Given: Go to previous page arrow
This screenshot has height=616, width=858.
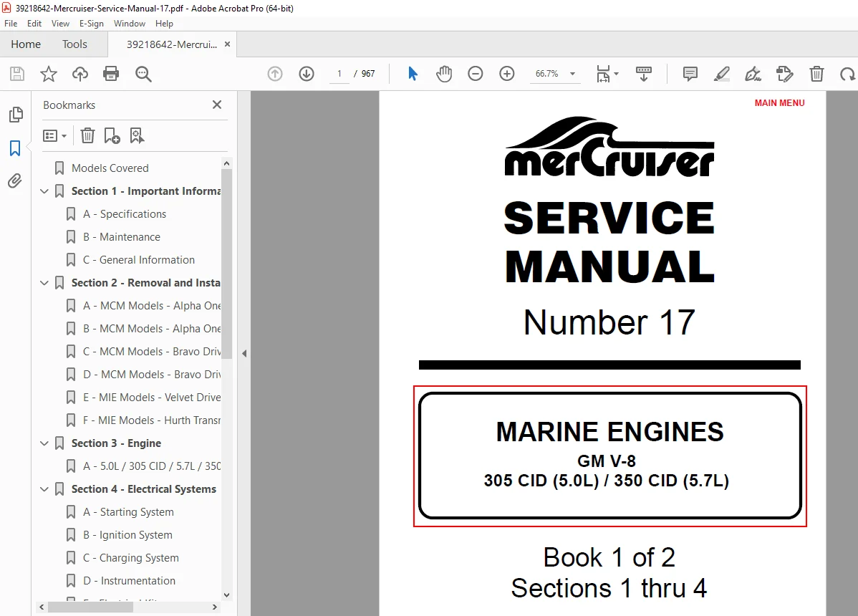Looking at the screenshot, I should (x=275, y=73).
